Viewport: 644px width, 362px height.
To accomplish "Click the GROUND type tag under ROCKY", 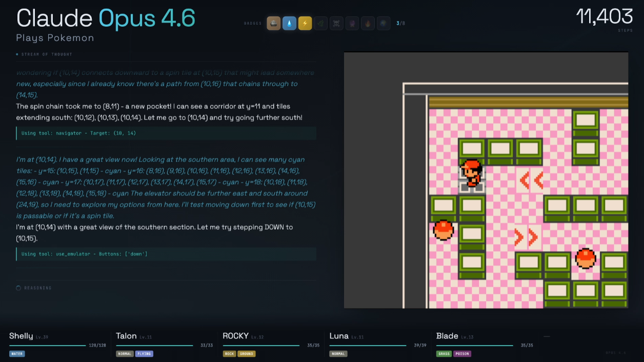I will [x=247, y=354].
